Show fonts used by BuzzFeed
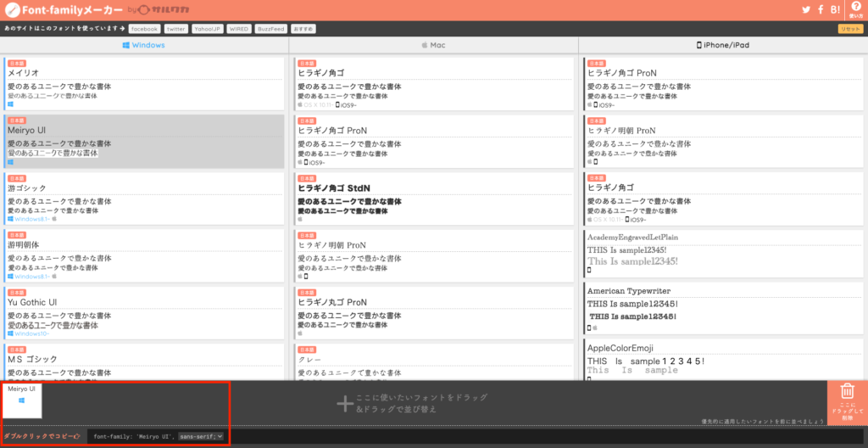The width and height of the screenshot is (868, 448). tap(271, 29)
